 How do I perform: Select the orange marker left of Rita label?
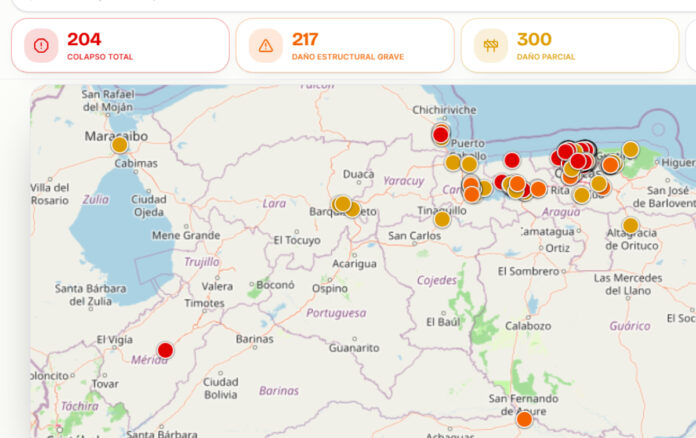[538, 189]
